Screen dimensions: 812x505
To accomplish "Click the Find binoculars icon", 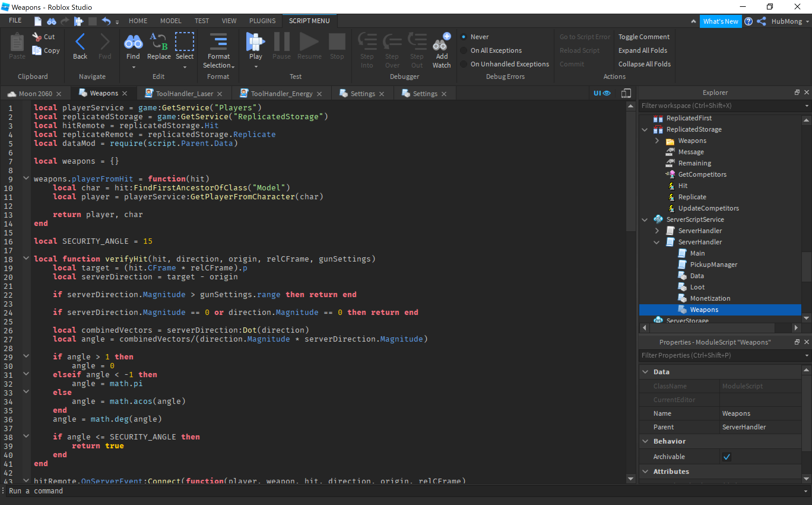I will tap(133, 42).
